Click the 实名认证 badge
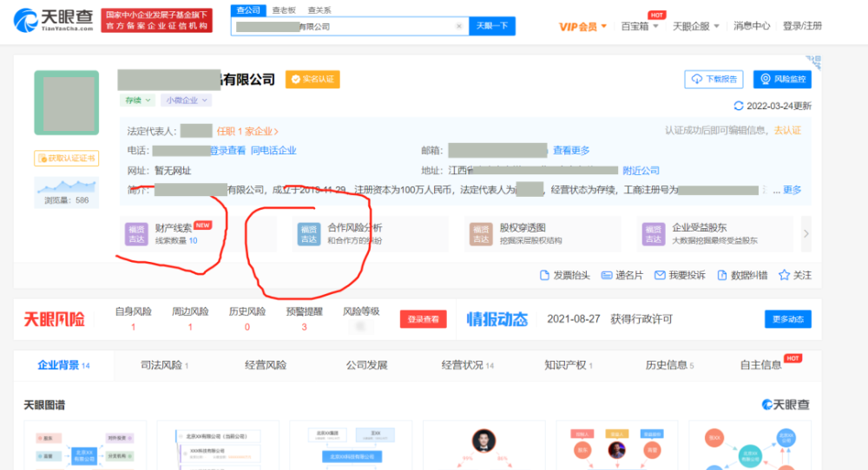The height and width of the screenshot is (470, 868). (312, 79)
